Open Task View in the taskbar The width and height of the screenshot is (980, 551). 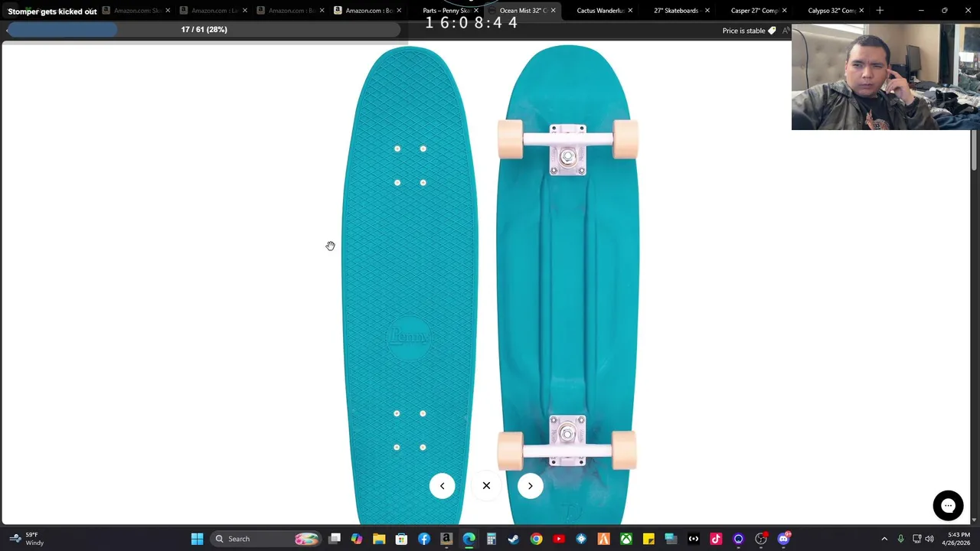[x=335, y=539]
